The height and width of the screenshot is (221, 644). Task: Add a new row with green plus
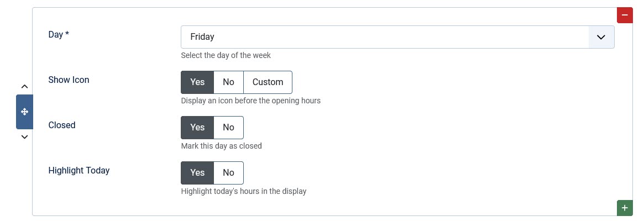pos(625,208)
